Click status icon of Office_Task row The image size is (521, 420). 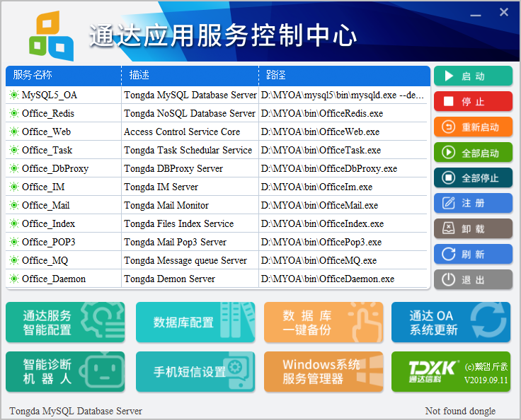point(14,150)
